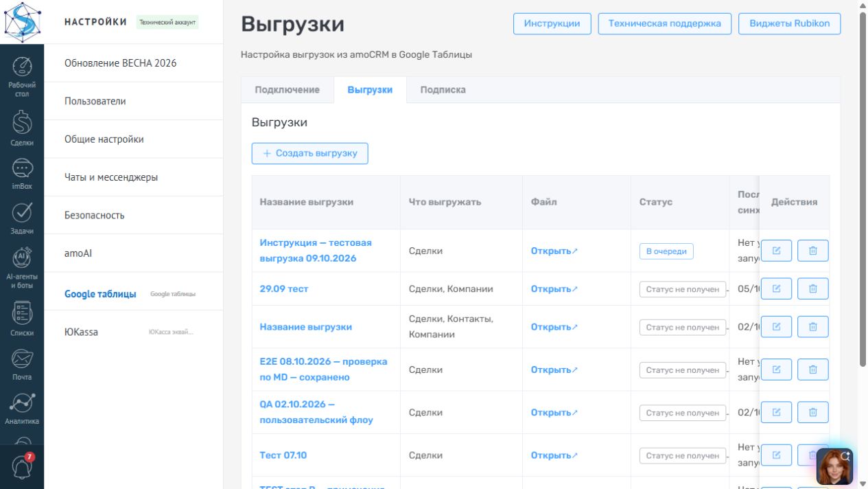This screenshot has height=489, width=868.
Task: Open Чаты и мессенджеры settings
Action: tap(134, 177)
